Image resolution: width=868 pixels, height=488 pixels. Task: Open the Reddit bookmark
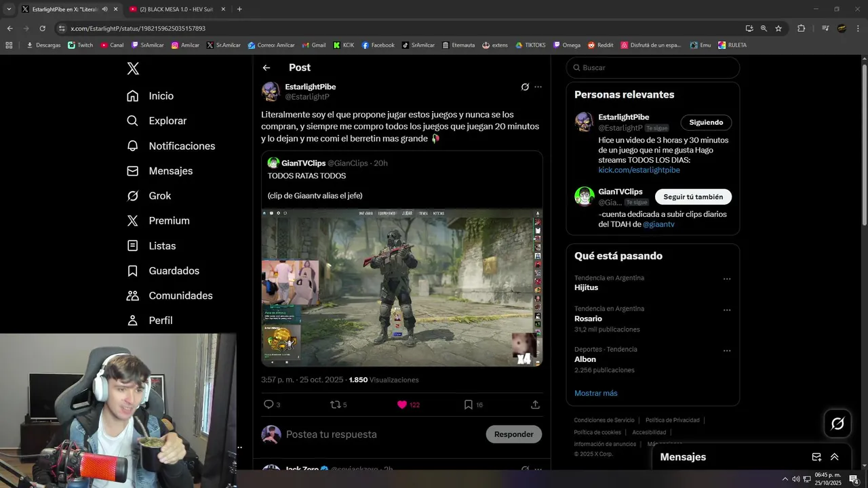(x=600, y=45)
